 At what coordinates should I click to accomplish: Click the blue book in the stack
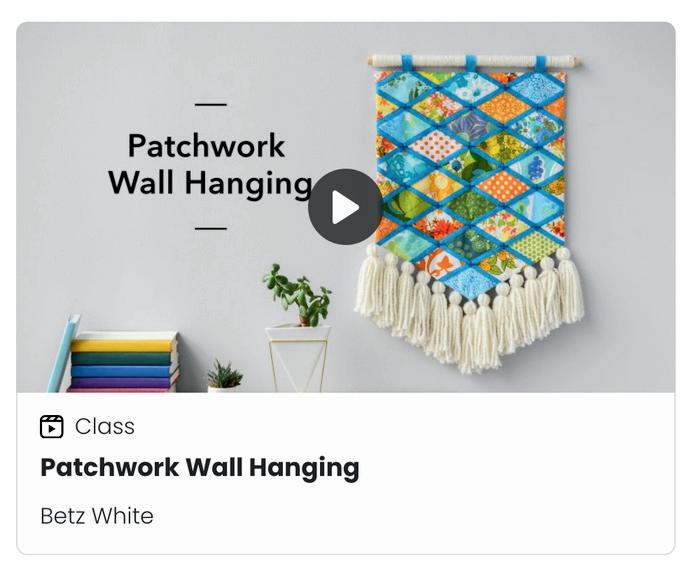coord(122,371)
